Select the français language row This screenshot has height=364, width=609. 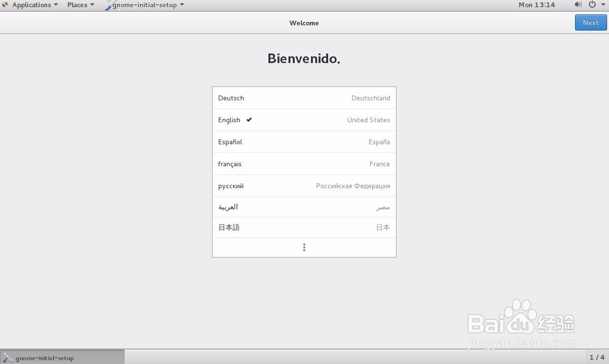click(304, 164)
